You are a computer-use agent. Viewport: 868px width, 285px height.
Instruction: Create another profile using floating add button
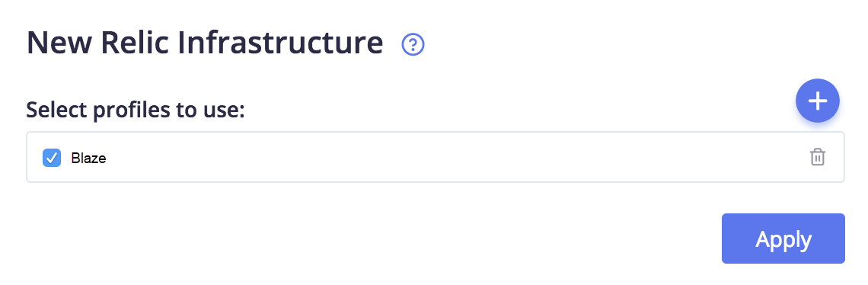point(818,101)
